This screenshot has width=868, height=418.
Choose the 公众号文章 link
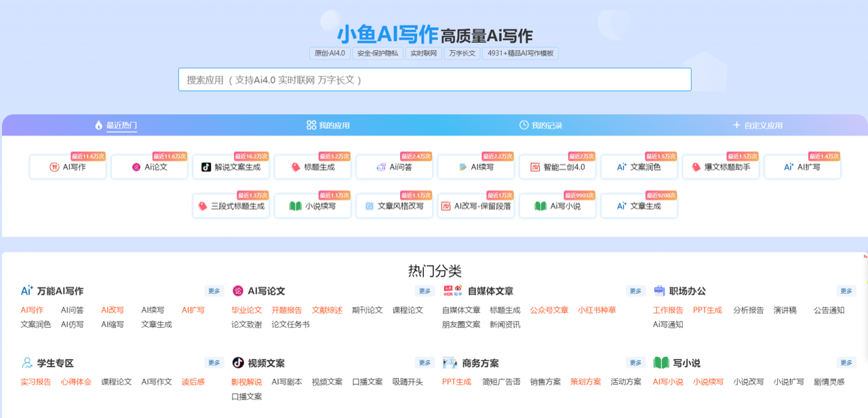pyautogui.click(x=549, y=310)
